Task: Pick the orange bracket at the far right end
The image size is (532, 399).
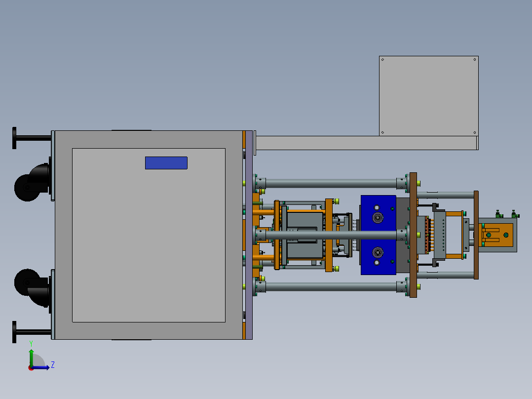Action: point(497,235)
